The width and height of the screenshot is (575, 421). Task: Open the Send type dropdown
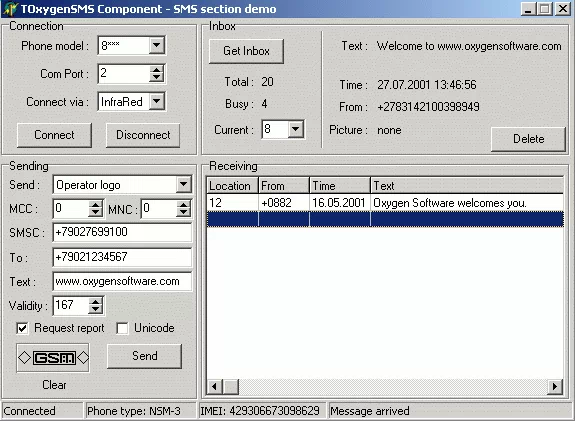[183, 184]
